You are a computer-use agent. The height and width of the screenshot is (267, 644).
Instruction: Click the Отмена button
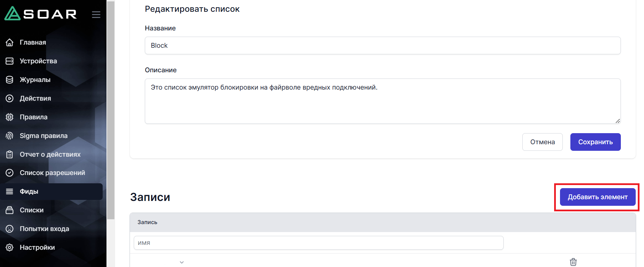[542, 142]
